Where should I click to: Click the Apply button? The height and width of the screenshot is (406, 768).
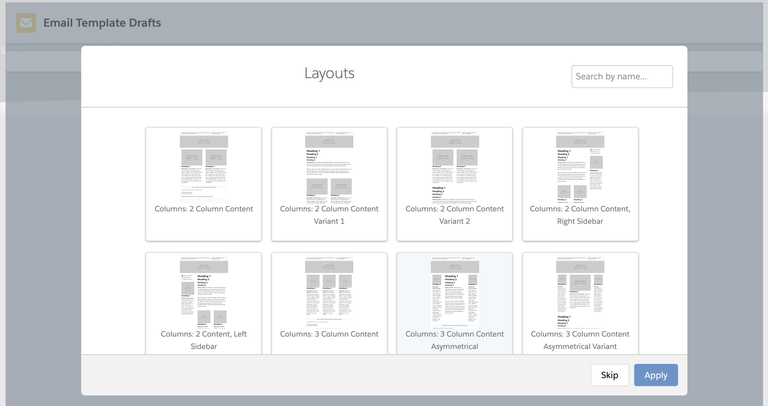click(x=655, y=375)
